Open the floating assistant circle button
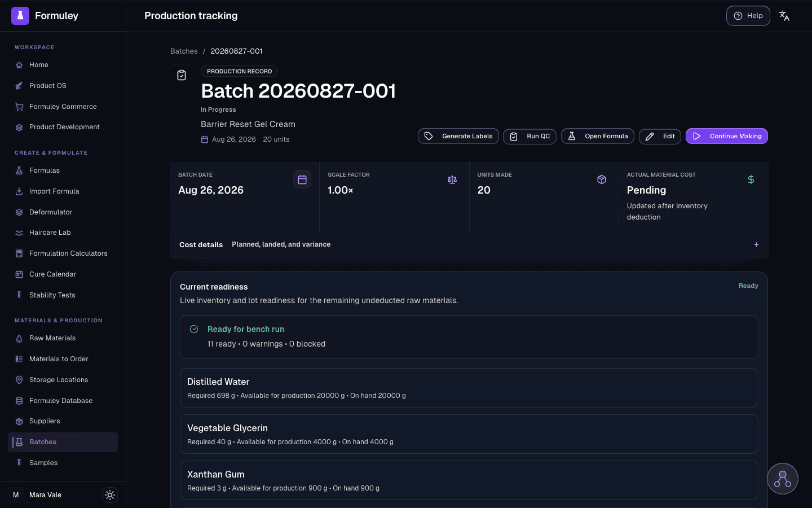This screenshot has width=812, height=508. coord(783,479)
